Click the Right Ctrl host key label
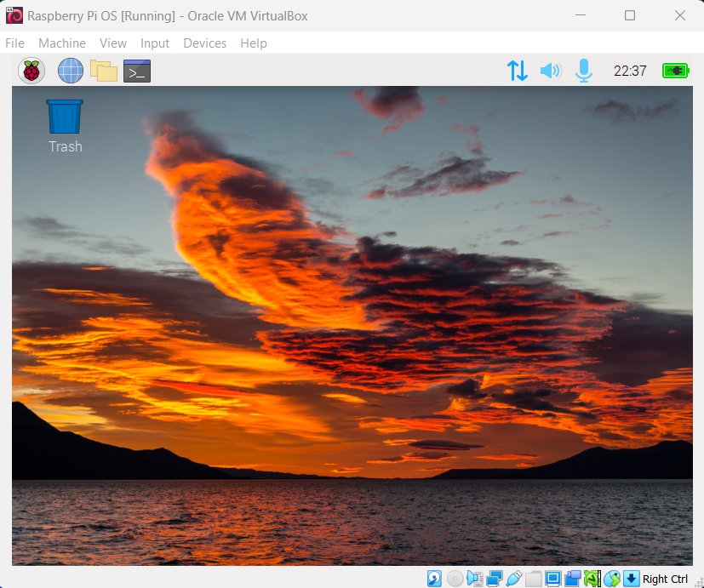 pos(665,579)
